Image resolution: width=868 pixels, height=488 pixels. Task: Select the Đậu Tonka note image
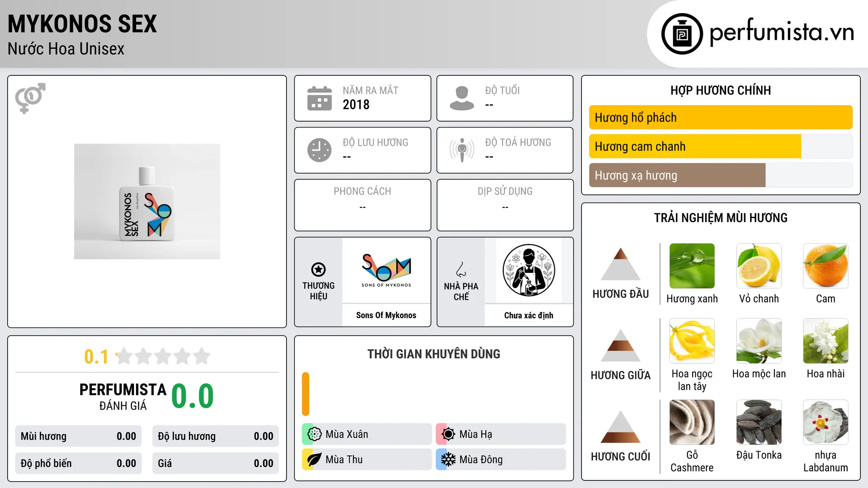coord(759,422)
